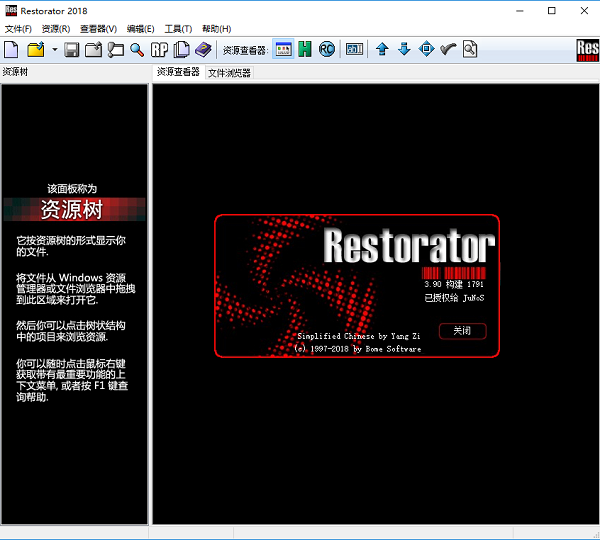Click the magnifier search icon in toolbar
600x540 pixels.
coord(137,49)
